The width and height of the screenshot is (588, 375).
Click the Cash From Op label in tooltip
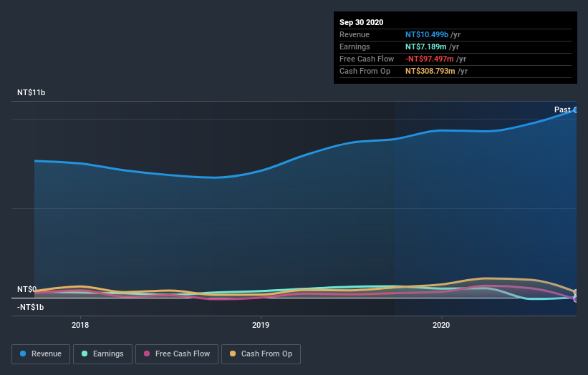pyautogui.click(x=365, y=71)
